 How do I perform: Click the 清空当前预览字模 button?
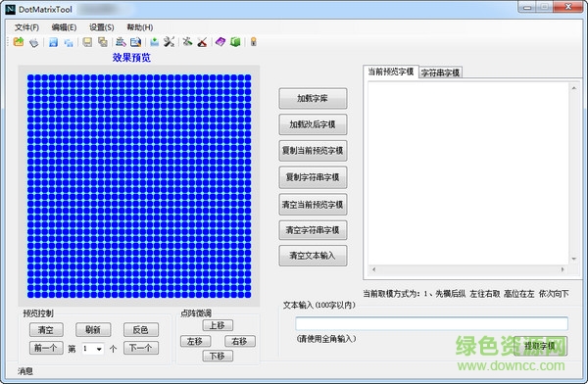[x=313, y=205]
